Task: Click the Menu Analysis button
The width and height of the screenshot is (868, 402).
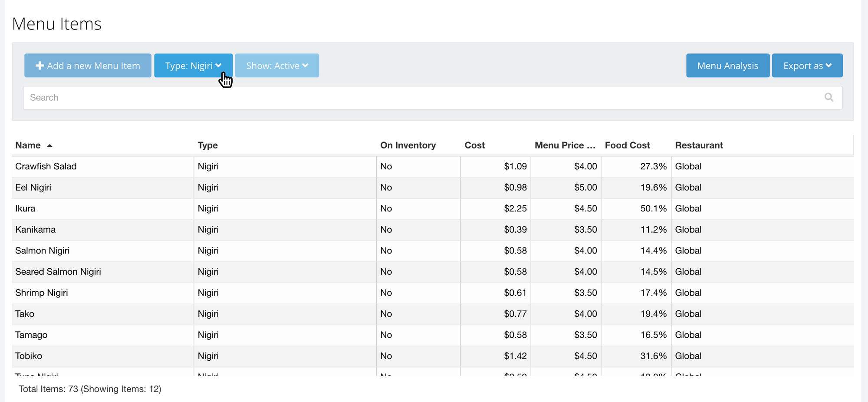Action: pyautogui.click(x=727, y=65)
